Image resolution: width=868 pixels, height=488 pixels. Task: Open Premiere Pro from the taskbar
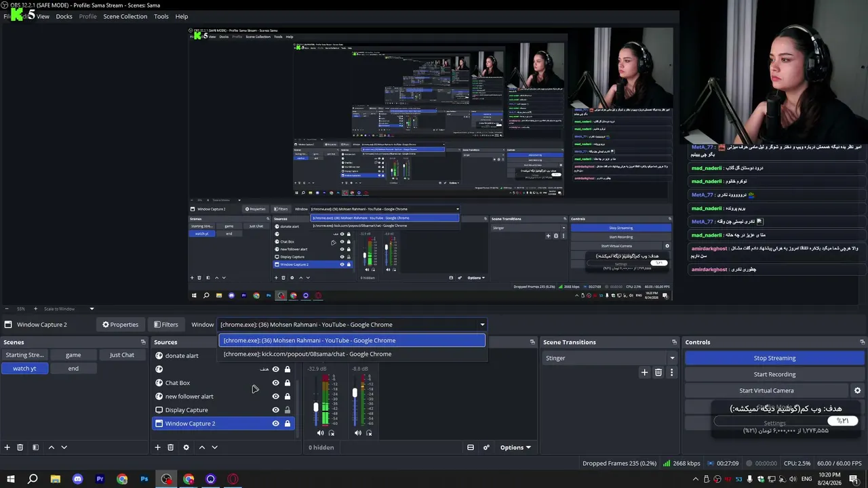pos(100,479)
